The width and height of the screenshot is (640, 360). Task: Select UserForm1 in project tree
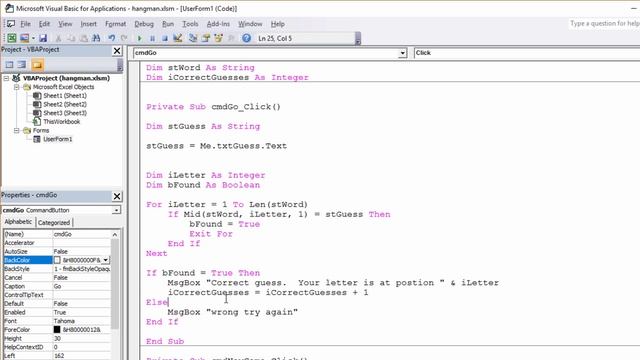click(x=57, y=139)
